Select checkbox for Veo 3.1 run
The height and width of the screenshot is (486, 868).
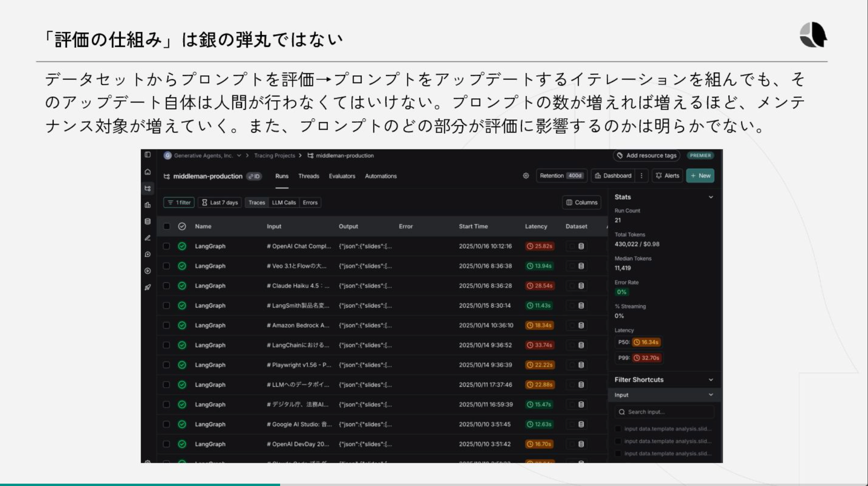point(167,266)
